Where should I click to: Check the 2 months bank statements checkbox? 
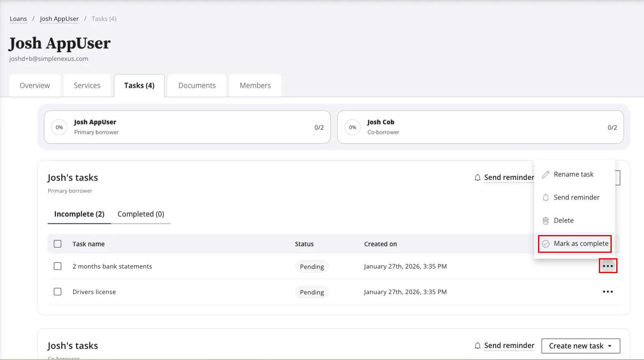(x=58, y=266)
